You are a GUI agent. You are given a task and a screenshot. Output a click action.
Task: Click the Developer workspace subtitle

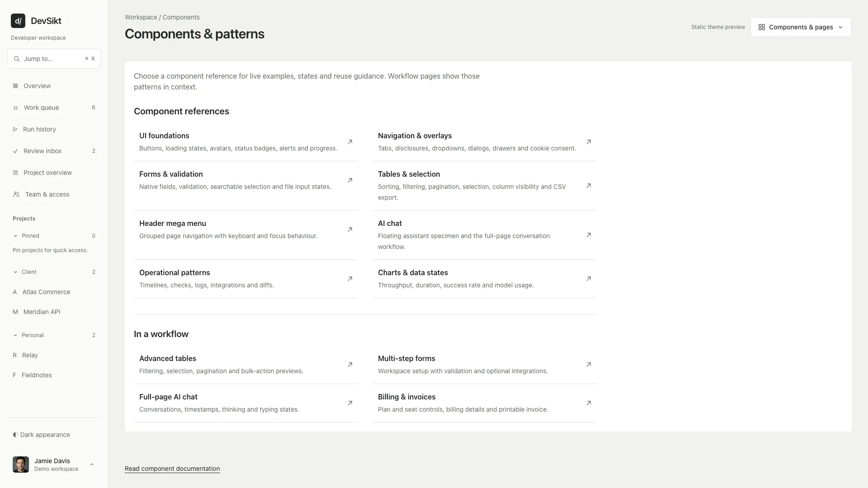[38, 38]
